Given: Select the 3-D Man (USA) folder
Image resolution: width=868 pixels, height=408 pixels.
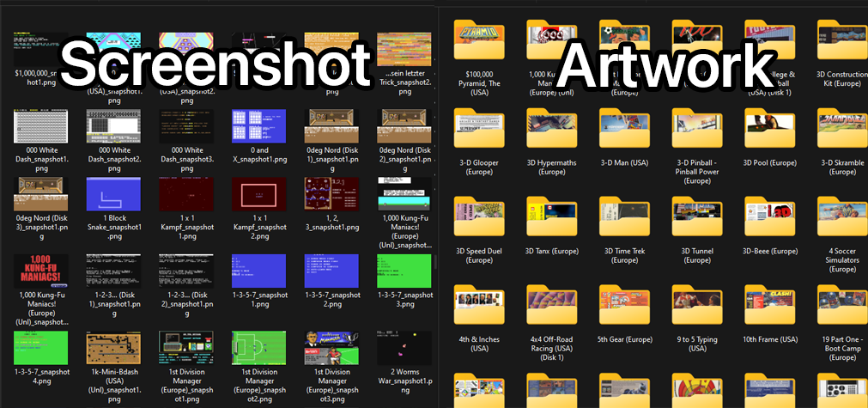Looking at the screenshot, I should pyautogui.click(x=624, y=128).
